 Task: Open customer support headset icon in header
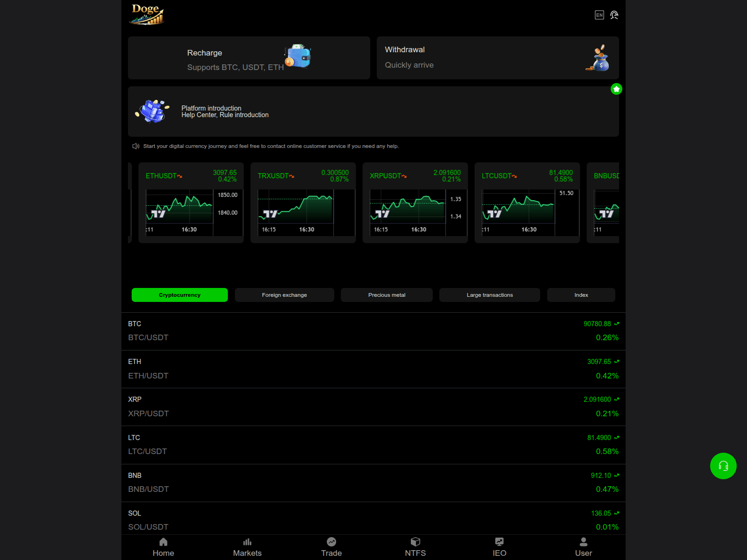click(614, 15)
